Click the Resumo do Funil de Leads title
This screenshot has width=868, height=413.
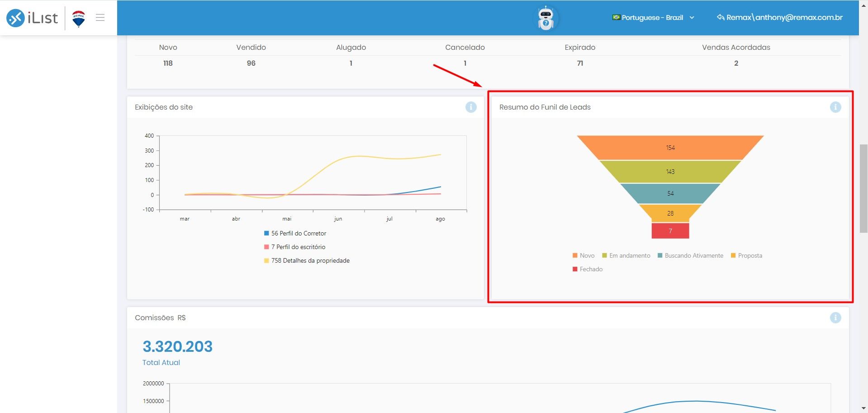coord(545,107)
